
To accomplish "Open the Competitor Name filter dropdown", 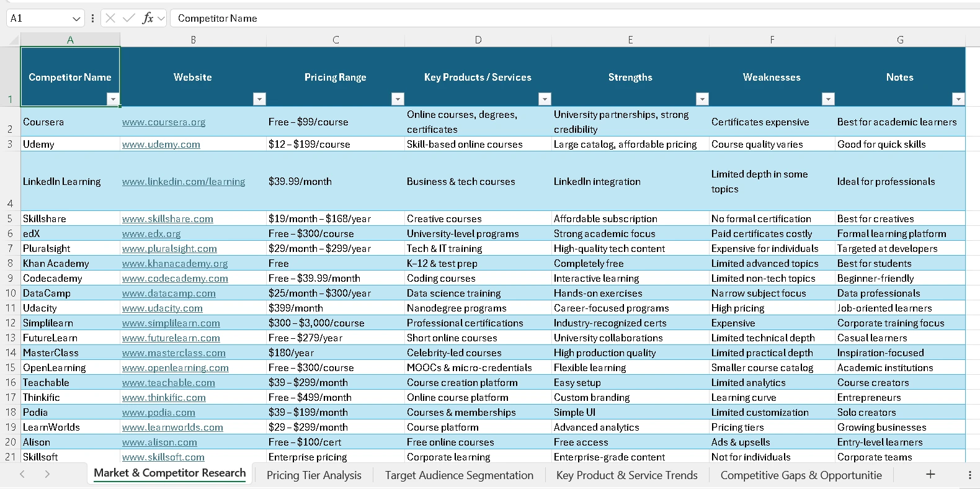I will point(112,99).
